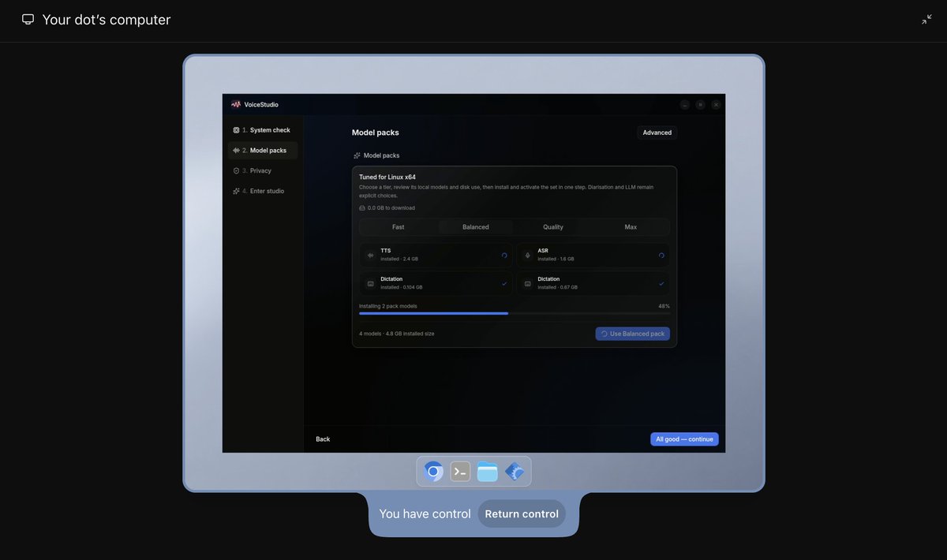Go to the Privacy step
Screen dimensions: 947x560
(262, 170)
